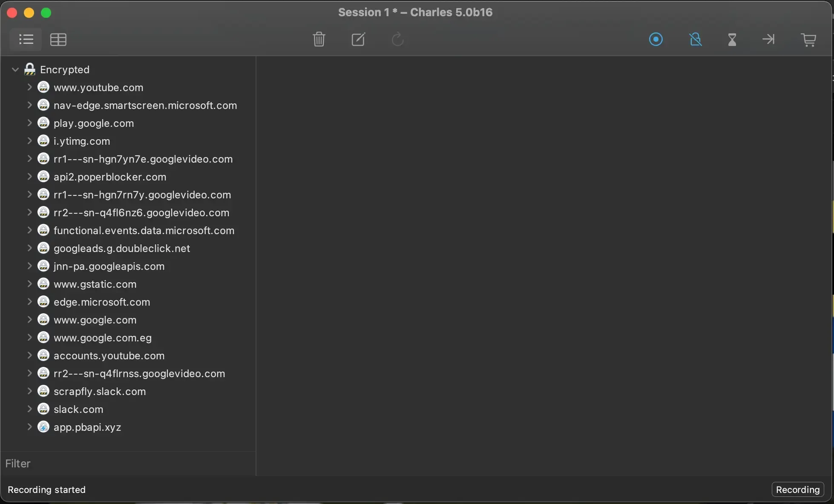Click the Recording badge in the status bar
The height and width of the screenshot is (504, 834).
coord(798,490)
